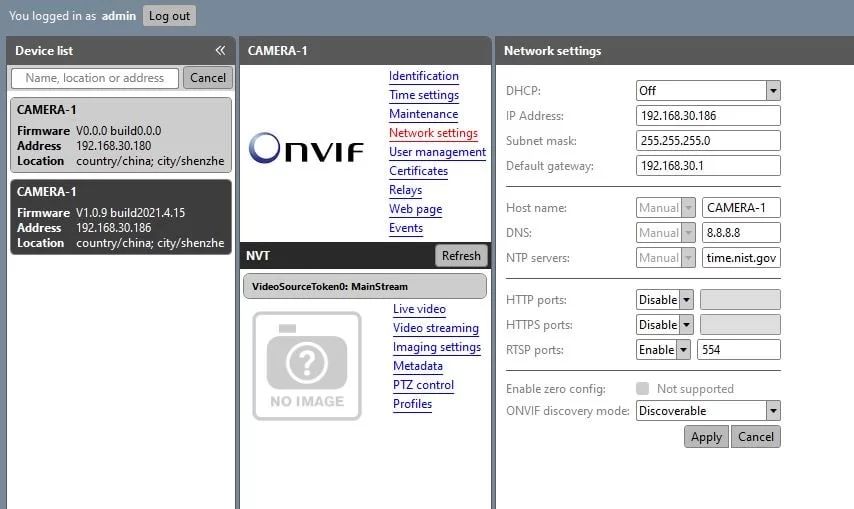Click the admin username text
Image resolution: width=854 pixels, height=509 pixels.
pyautogui.click(x=119, y=16)
